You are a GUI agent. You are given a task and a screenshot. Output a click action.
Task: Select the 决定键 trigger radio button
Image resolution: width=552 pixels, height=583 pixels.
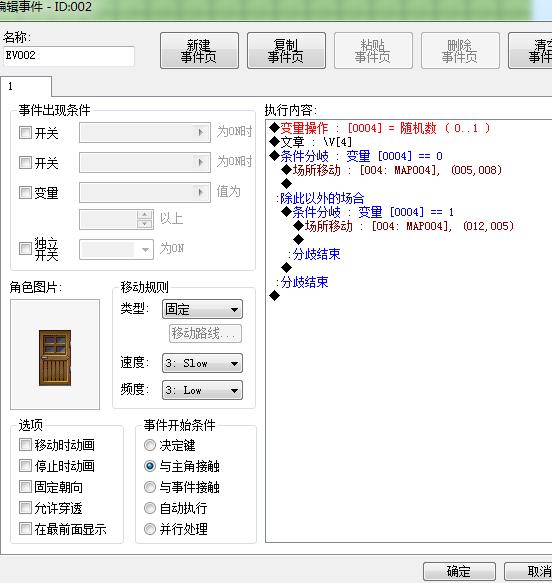[x=150, y=445]
